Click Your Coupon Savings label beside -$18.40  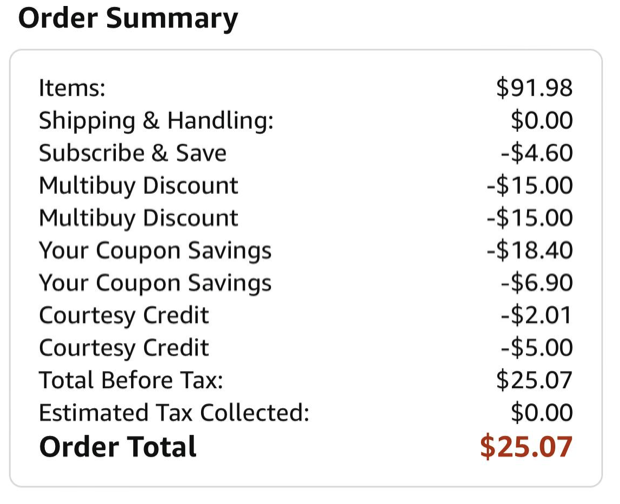point(155,250)
